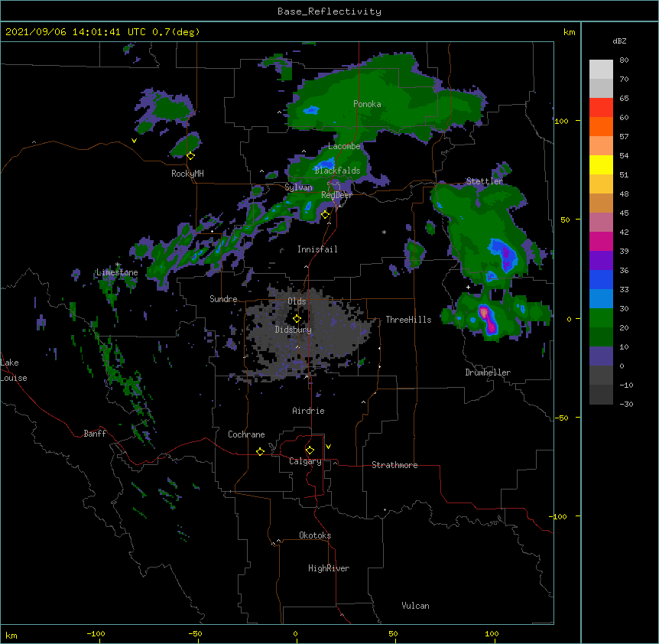This screenshot has height=644, width=659.
Task: Click the Airdrie city label
Action: pos(308,411)
